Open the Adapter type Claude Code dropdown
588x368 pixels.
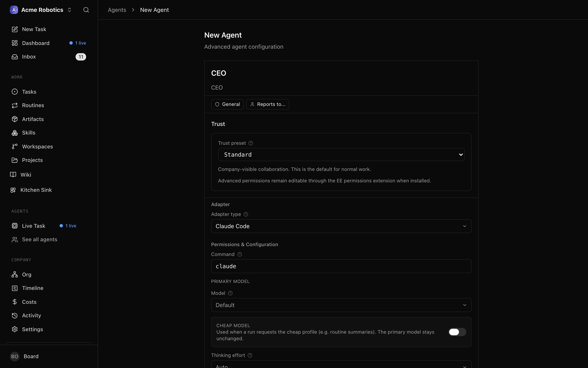coord(341,226)
